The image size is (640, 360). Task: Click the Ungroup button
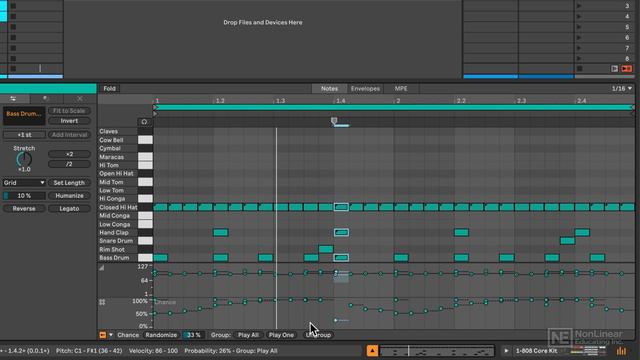click(318, 335)
